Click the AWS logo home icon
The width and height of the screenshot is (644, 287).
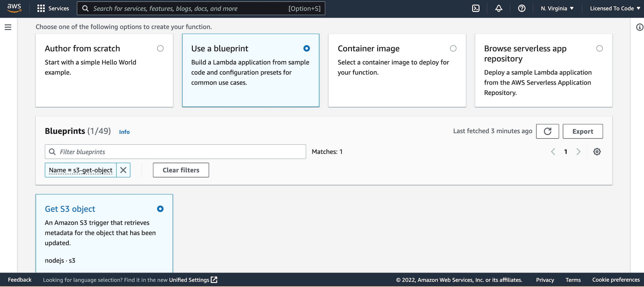point(14,8)
